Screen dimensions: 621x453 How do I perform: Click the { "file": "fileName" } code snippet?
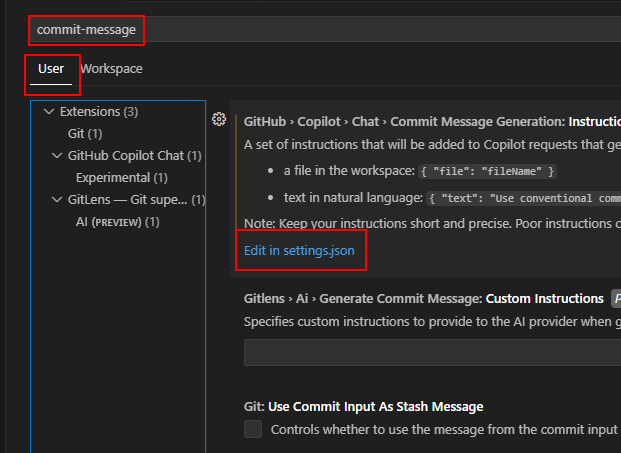tap(487, 171)
